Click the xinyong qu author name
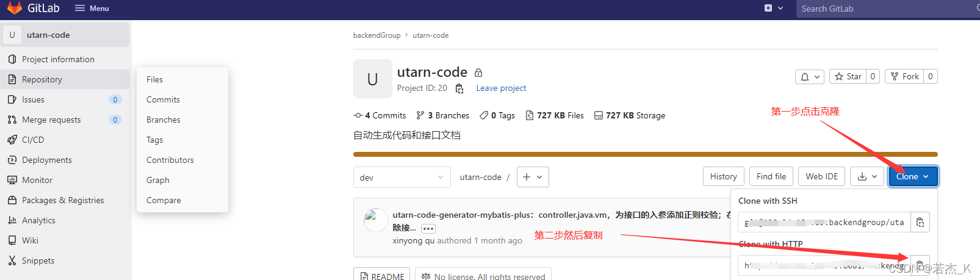Image resolution: width=980 pixels, height=280 pixels. [413, 240]
